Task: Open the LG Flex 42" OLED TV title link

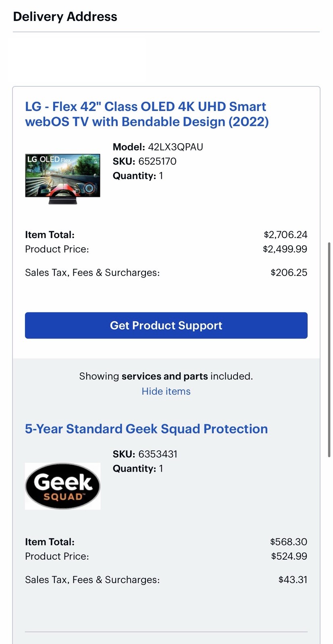Action: [146, 114]
